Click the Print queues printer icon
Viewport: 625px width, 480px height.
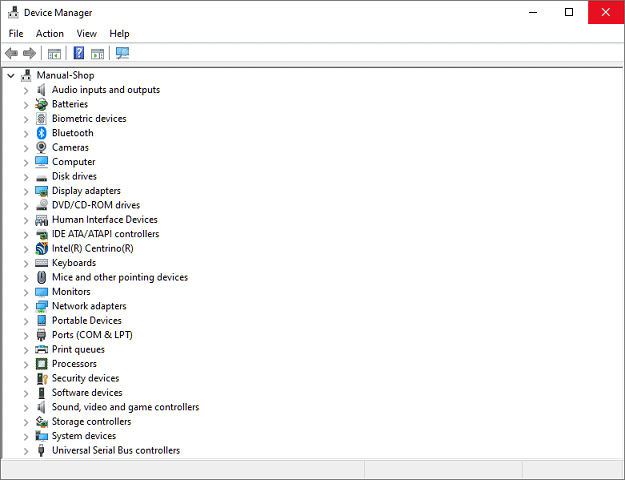[42, 349]
